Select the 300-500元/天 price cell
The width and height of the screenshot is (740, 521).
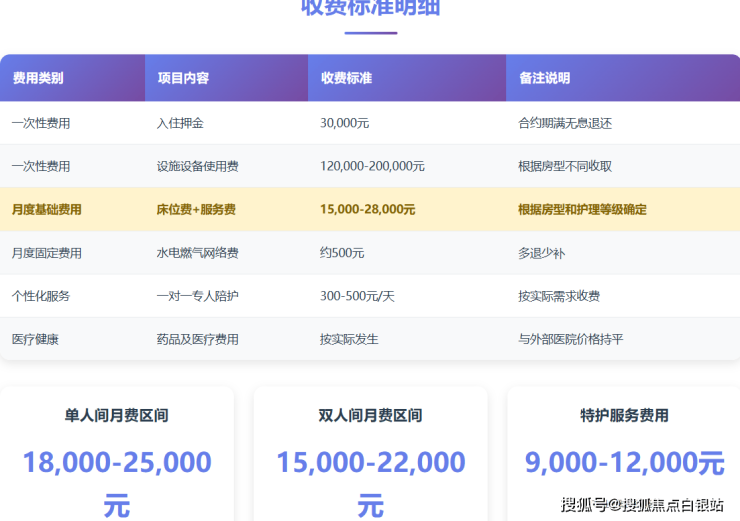click(357, 296)
